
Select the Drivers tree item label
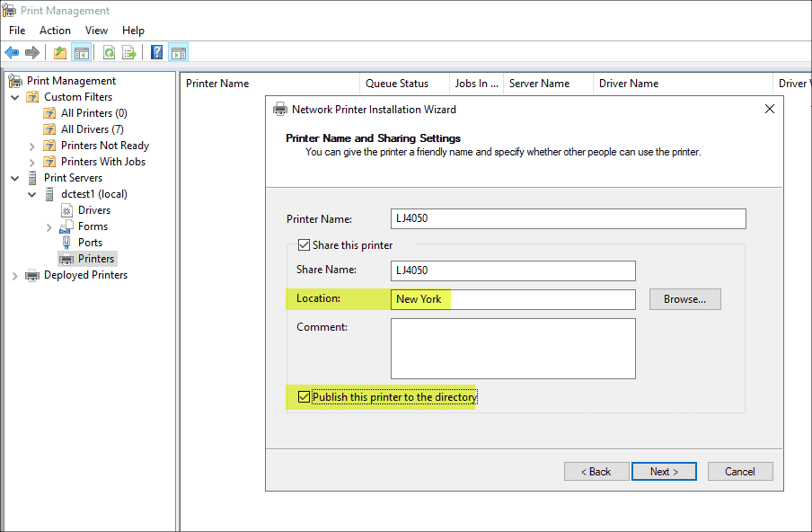[94, 210]
